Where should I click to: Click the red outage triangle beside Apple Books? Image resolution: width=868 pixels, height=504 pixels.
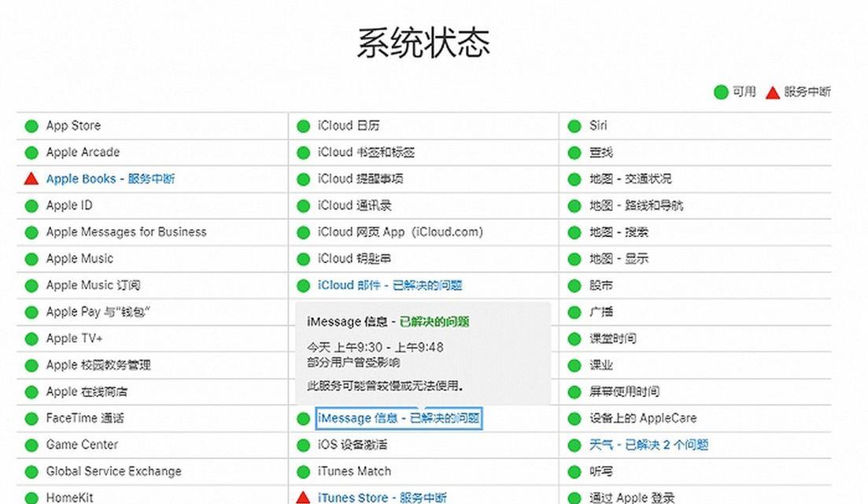coord(31,178)
